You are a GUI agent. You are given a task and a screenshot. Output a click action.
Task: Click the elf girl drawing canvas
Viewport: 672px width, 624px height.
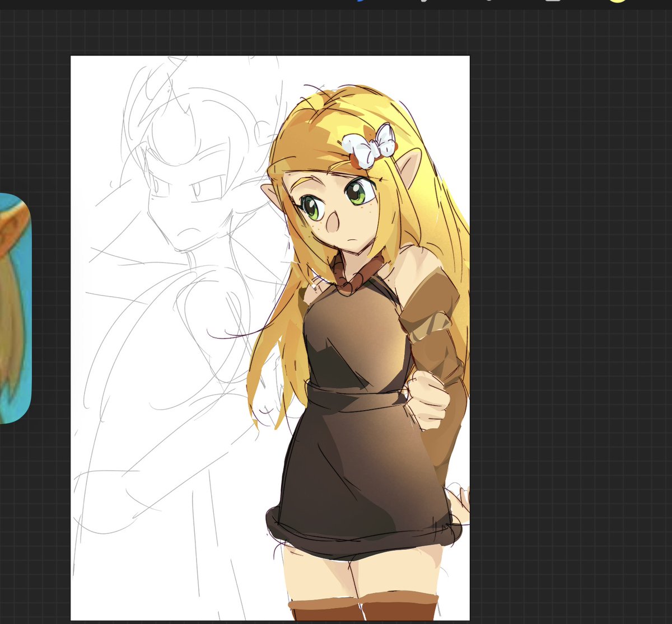tap(270, 338)
